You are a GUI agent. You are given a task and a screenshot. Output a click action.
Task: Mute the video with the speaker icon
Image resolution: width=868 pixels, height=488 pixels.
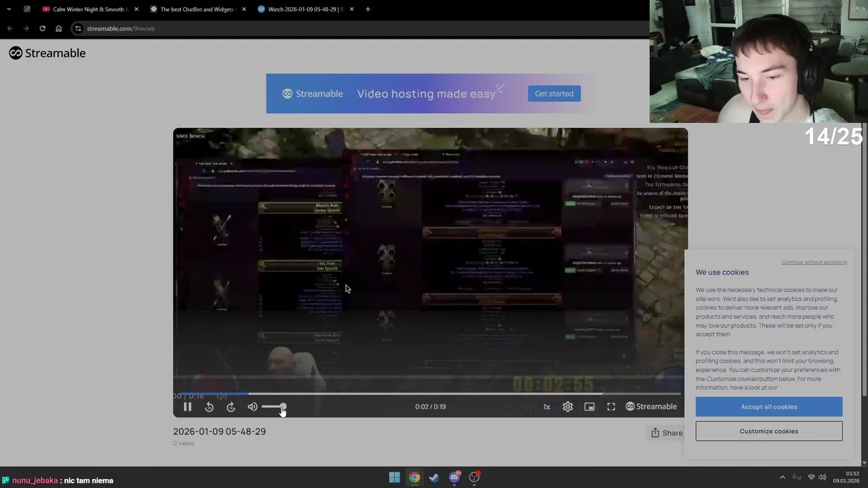252,407
